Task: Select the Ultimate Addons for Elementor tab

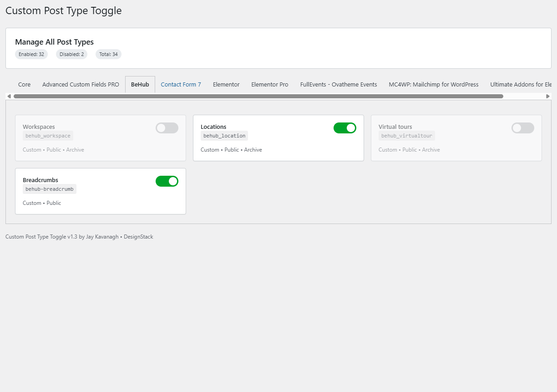Action: tap(521, 85)
